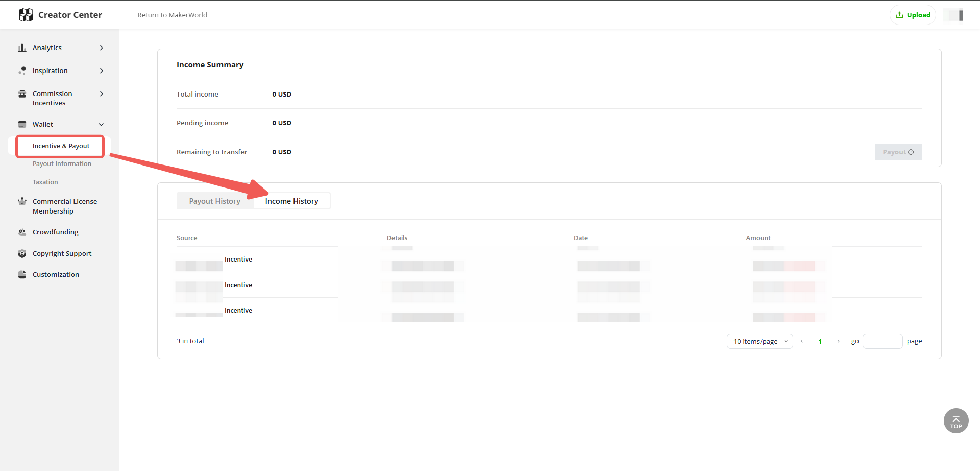Click the Creator Center logo icon
The height and width of the screenshot is (471, 980).
coord(26,15)
